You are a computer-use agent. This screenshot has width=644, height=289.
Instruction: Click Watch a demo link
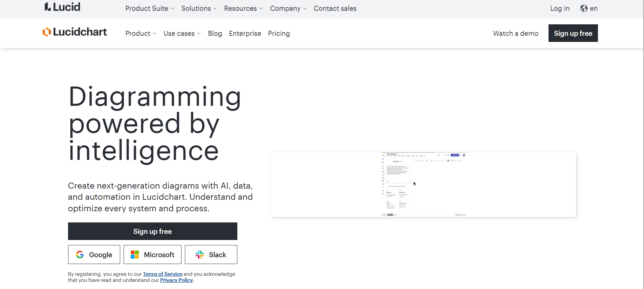(516, 33)
